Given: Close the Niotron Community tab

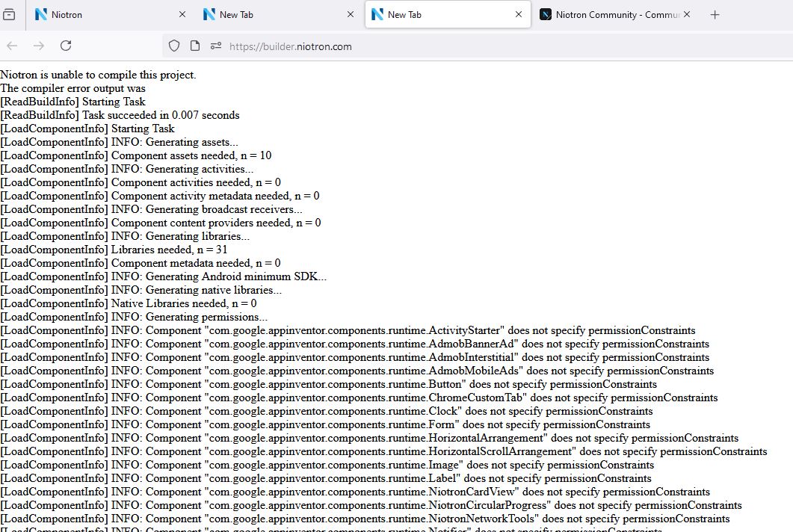Looking at the screenshot, I should click(686, 15).
